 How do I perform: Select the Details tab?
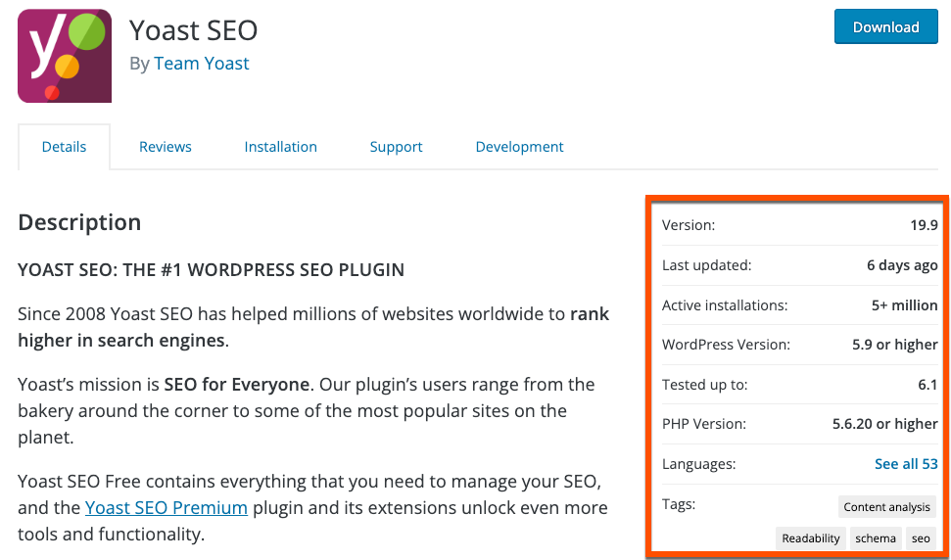65,147
